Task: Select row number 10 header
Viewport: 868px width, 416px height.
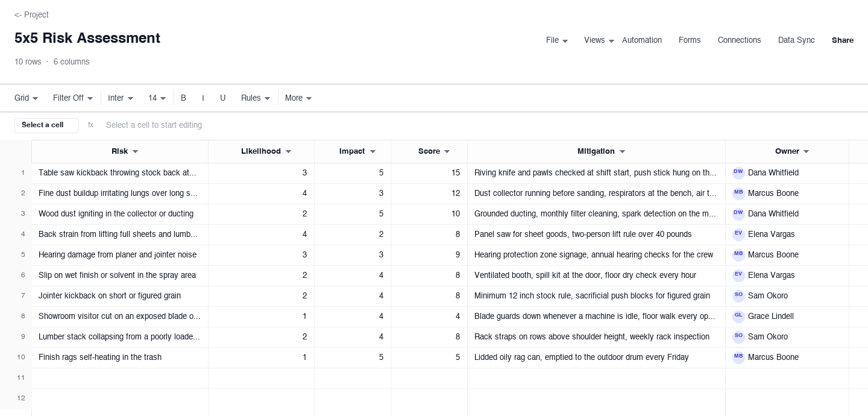Action: 16,358
